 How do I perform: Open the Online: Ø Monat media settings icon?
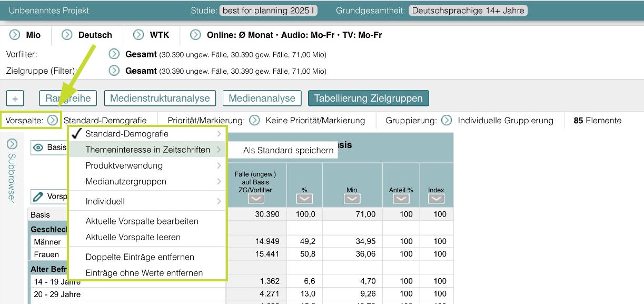pyautogui.click(x=194, y=35)
